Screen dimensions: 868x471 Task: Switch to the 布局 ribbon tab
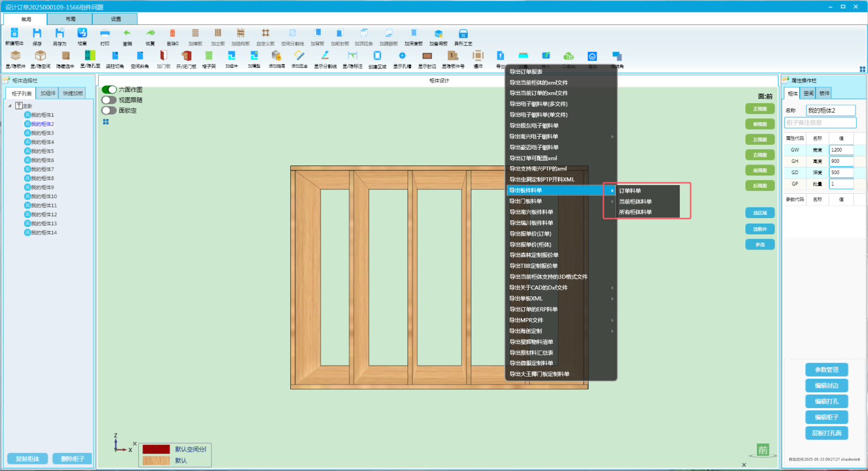click(71, 19)
